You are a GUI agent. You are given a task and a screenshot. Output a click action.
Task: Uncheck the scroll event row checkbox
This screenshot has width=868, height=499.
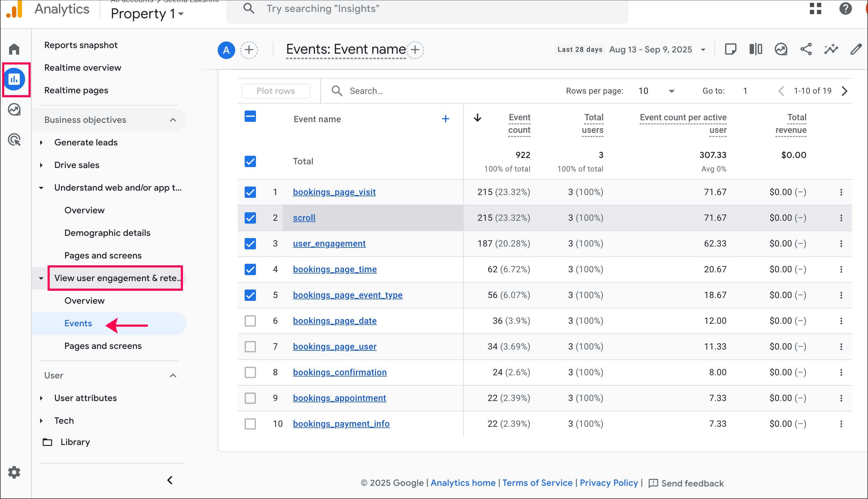(250, 218)
